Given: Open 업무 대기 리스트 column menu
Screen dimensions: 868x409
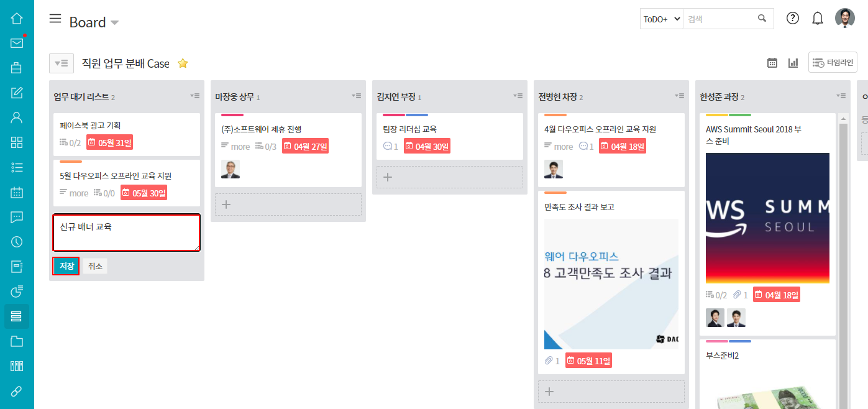Looking at the screenshot, I should coord(195,96).
